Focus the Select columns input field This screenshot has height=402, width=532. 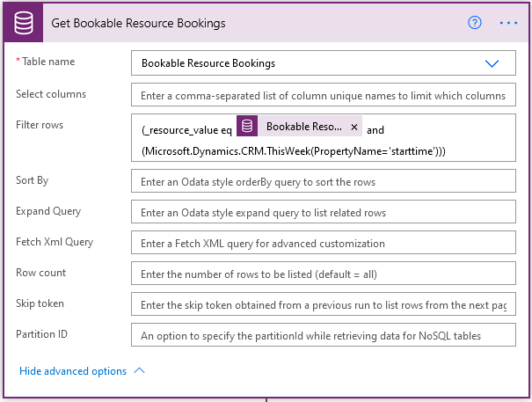pyautogui.click(x=324, y=95)
